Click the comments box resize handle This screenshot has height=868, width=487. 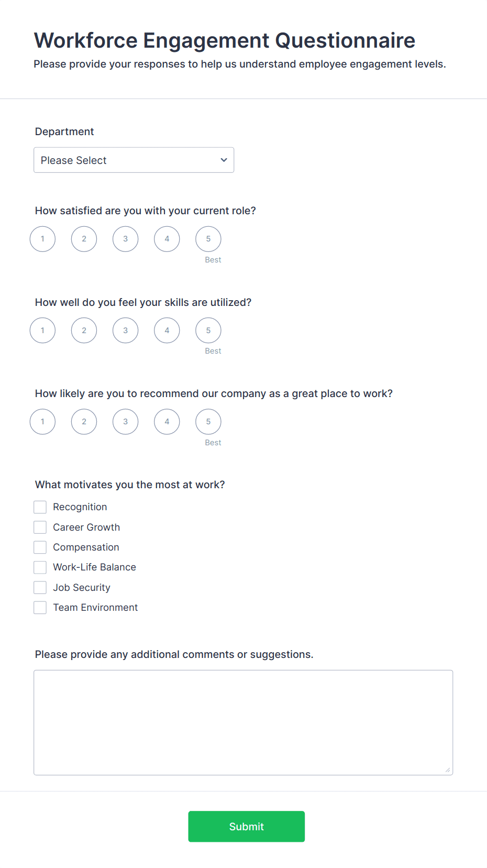448,770
